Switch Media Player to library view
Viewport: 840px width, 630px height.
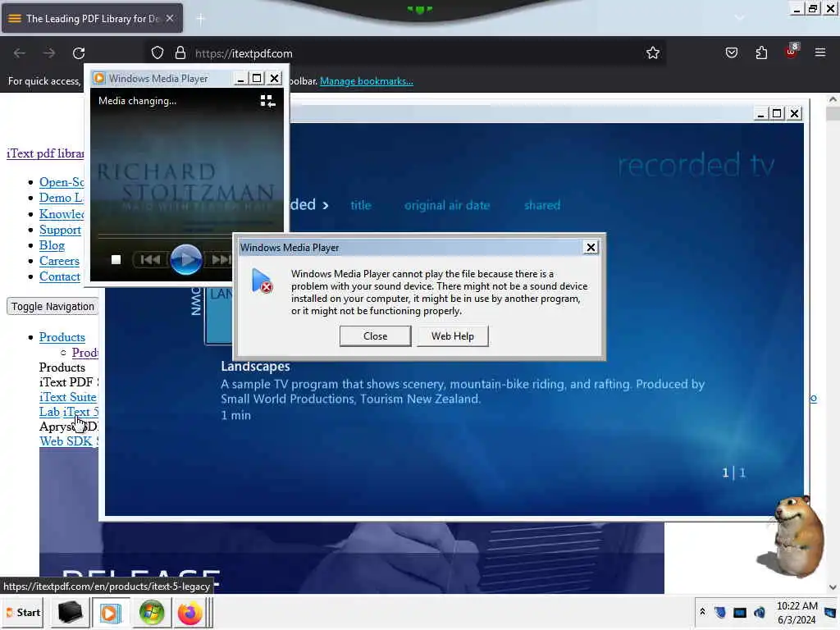coord(267,101)
